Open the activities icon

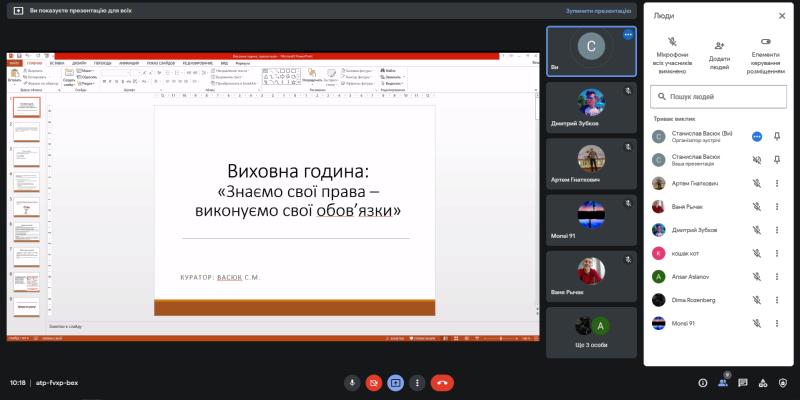click(x=764, y=382)
